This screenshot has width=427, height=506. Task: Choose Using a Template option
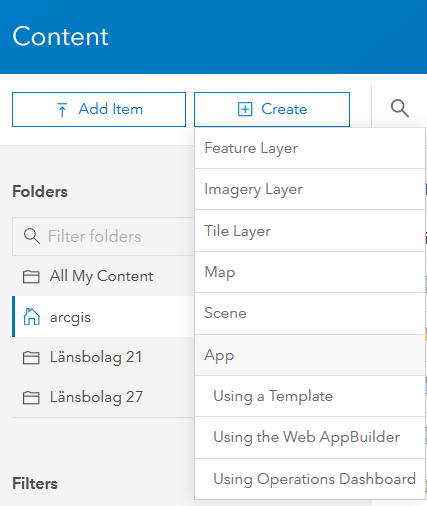click(x=310, y=396)
